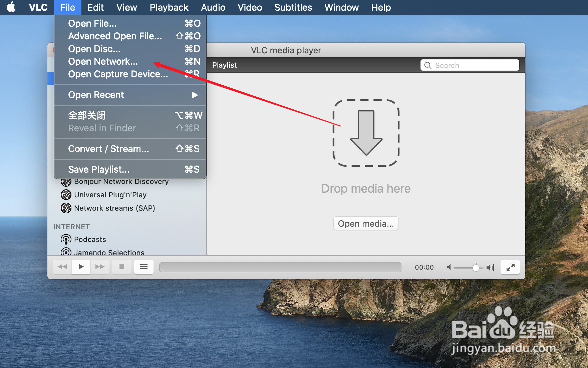Screen dimensions: 588x368
Task: Select Network streams (SAP) in sidebar
Action: [114, 208]
